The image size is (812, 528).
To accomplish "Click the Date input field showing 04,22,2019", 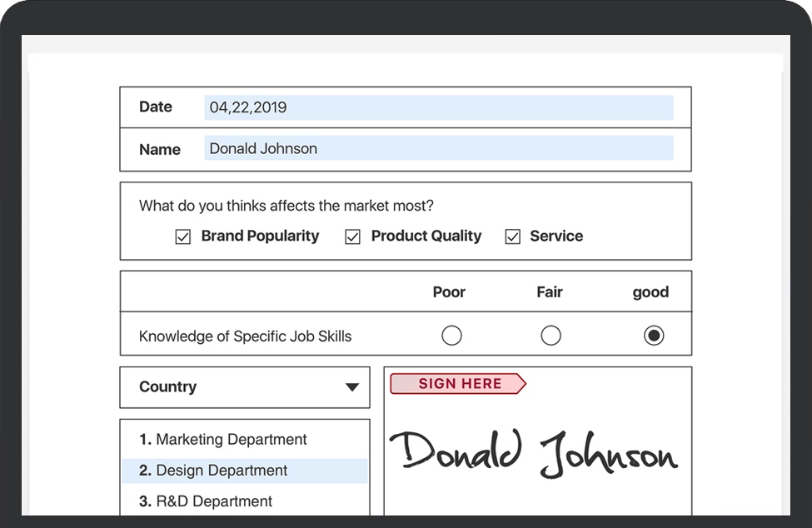I will click(438, 107).
